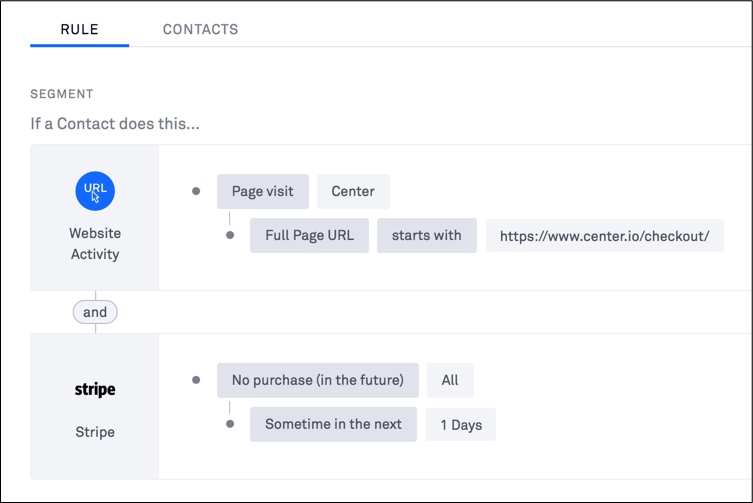Change the 'starts with' operator

pos(427,235)
